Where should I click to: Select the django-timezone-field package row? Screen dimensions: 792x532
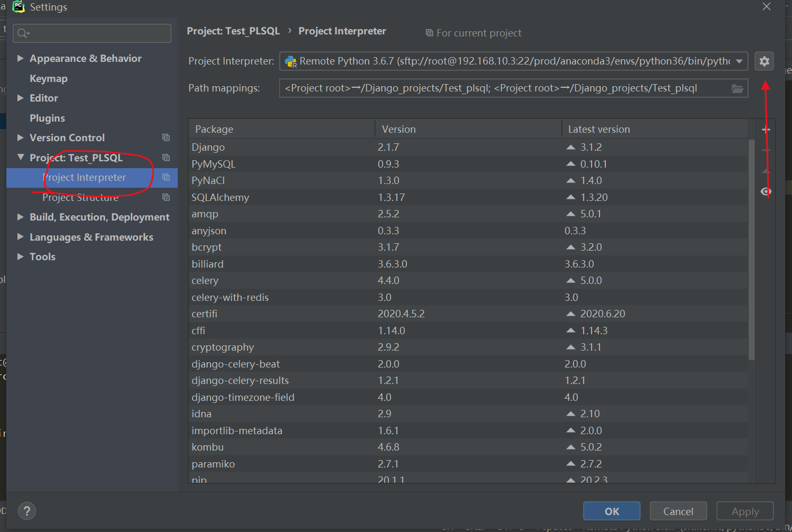(468, 397)
